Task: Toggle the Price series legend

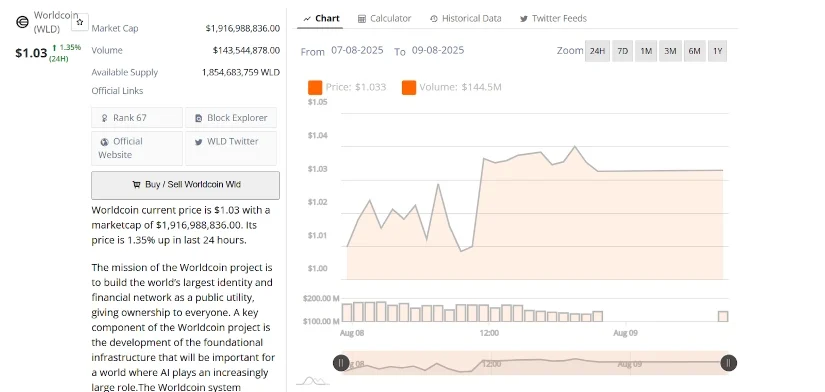Action: [347, 87]
